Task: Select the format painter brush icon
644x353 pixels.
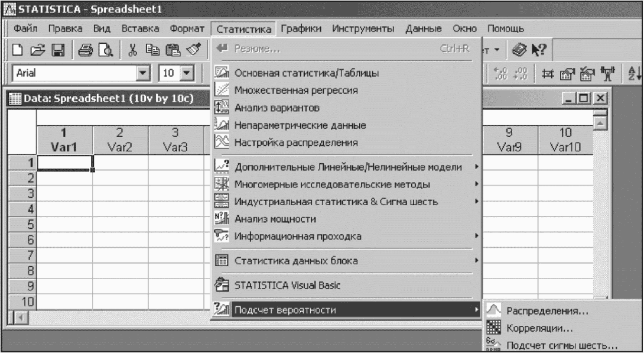Action: (193, 50)
